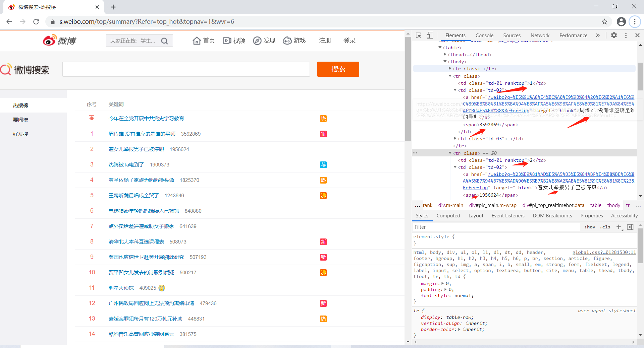Open the 首页 home icon link
Image resolution: width=644 pixels, height=348 pixels.
pos(204,41)
